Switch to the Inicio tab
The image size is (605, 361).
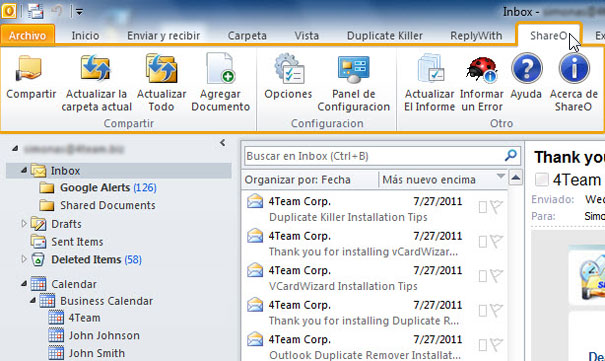click(85, 36)
